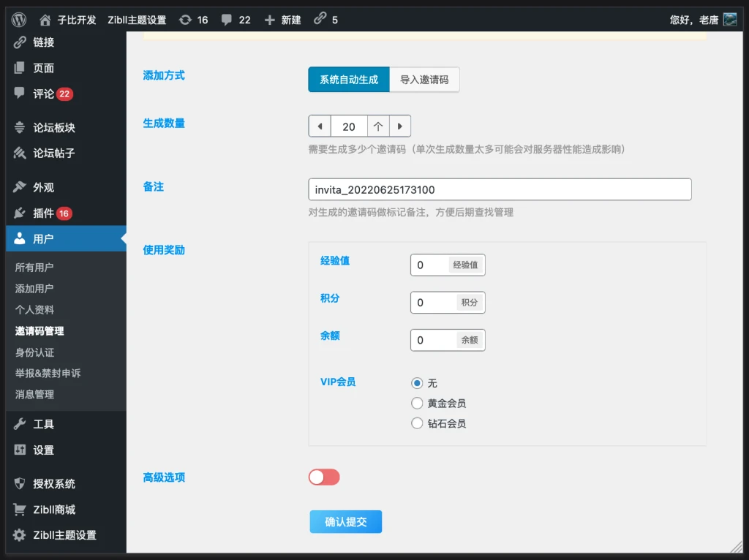
Task: Select the 黄金会员 radio option
Action: [x=418, y=403]
